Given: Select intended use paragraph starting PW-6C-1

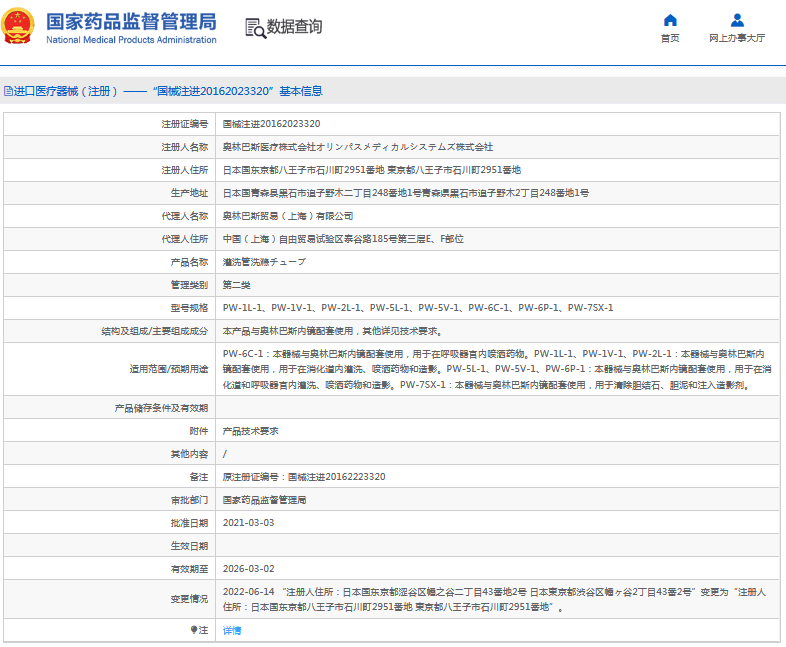Looking at the screenshot, I should (497, 369).
